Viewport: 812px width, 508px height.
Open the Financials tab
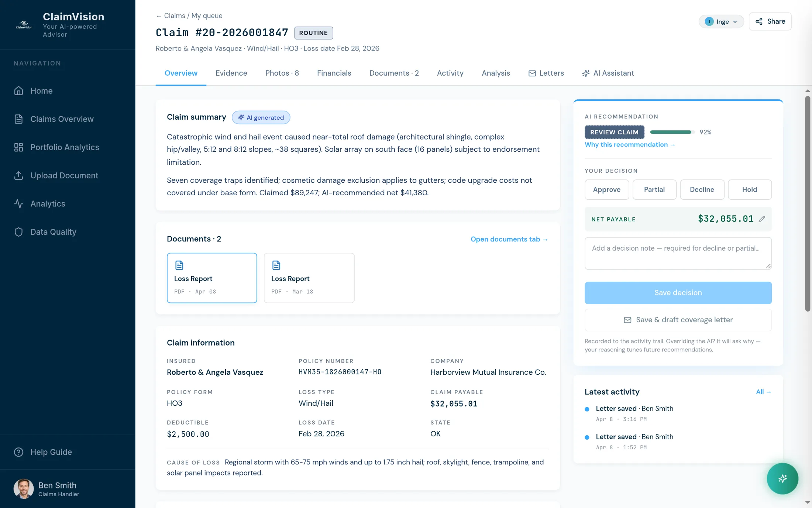tap(334, 73)
